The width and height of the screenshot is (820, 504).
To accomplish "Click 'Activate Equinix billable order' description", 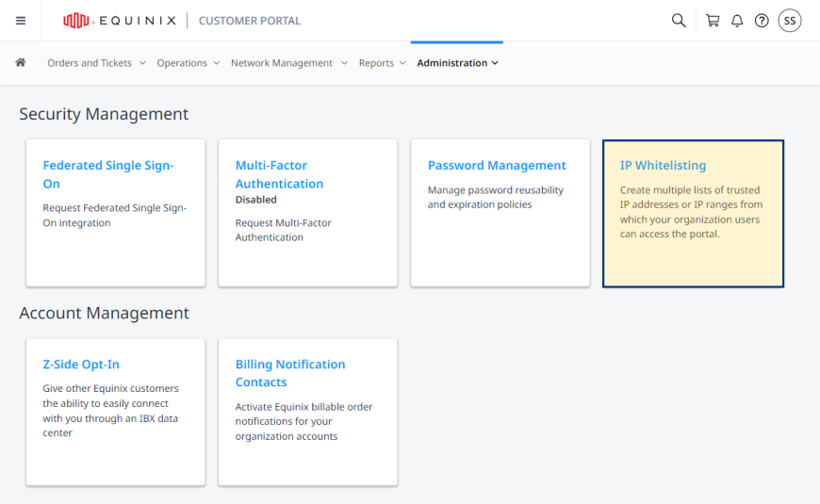I will coord(303,421).
